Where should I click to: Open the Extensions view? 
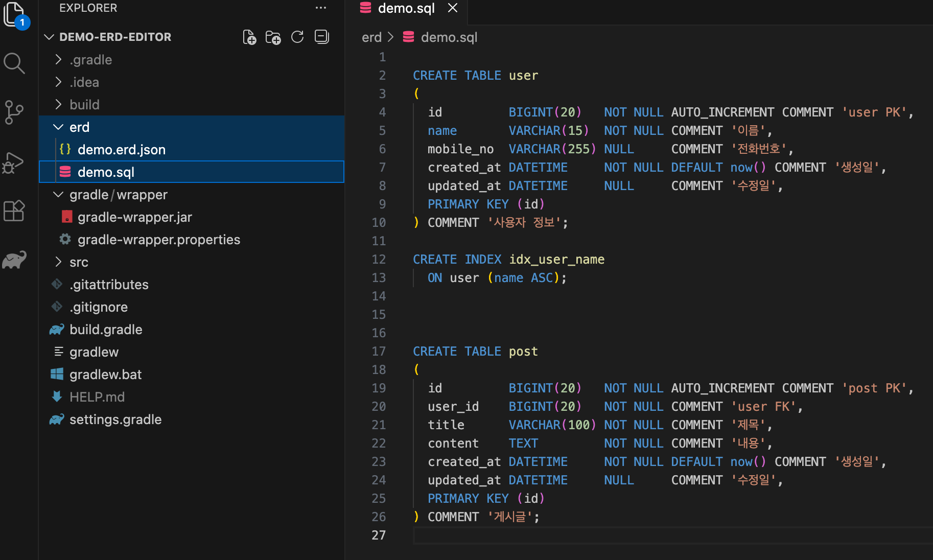coord(14,211)
